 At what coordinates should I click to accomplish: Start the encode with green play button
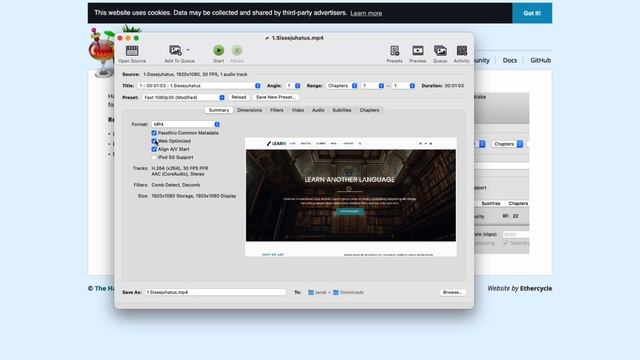coord(218,50)
